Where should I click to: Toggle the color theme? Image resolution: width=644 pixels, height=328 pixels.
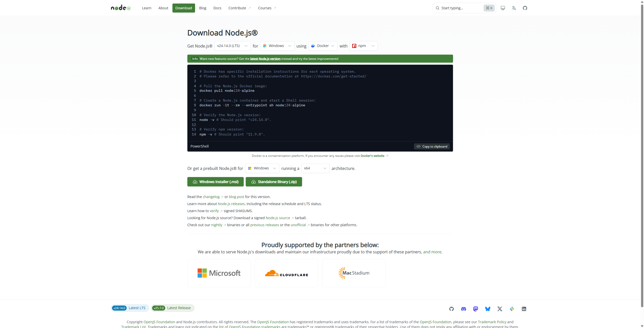pos(503,8)
